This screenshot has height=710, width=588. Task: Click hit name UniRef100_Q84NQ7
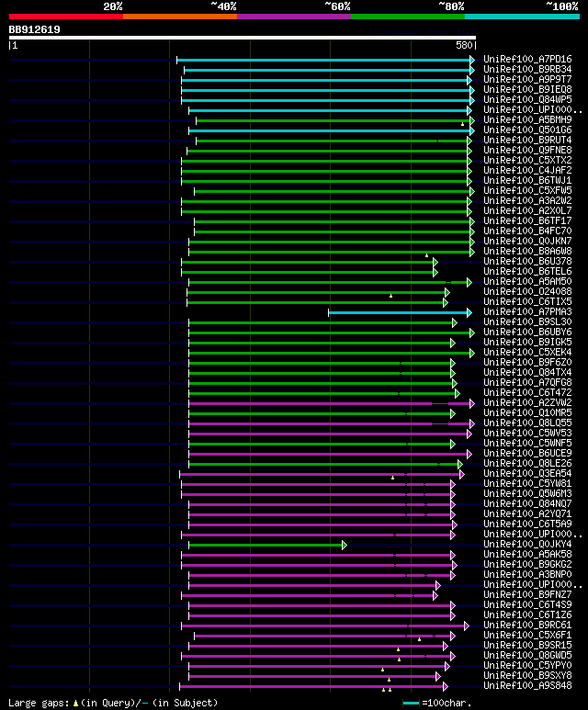(x=527, y=503)
